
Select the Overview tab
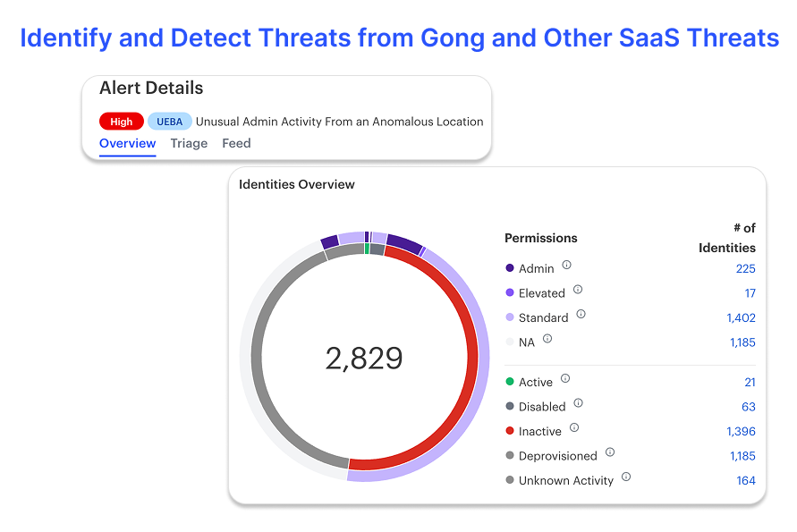coord(127,143)
